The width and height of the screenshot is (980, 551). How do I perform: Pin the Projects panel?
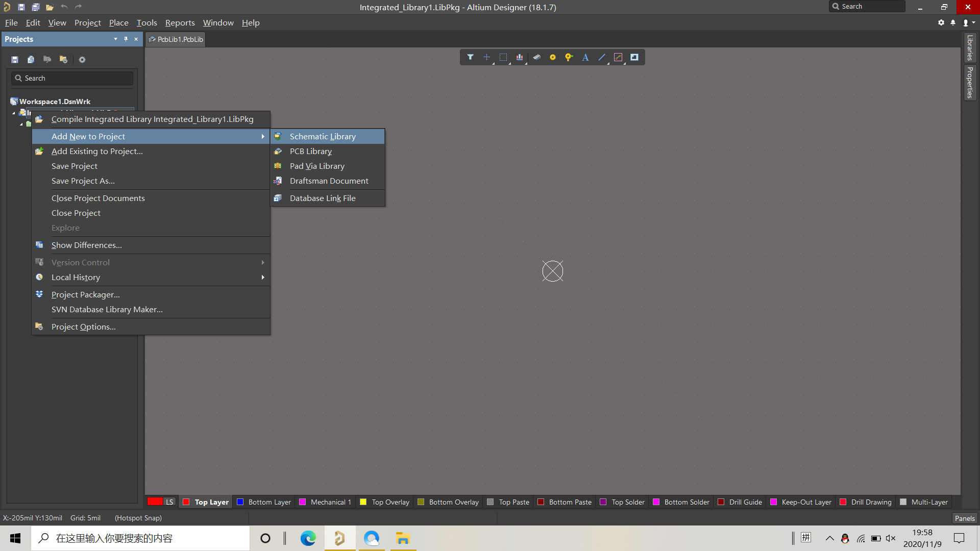126,39
